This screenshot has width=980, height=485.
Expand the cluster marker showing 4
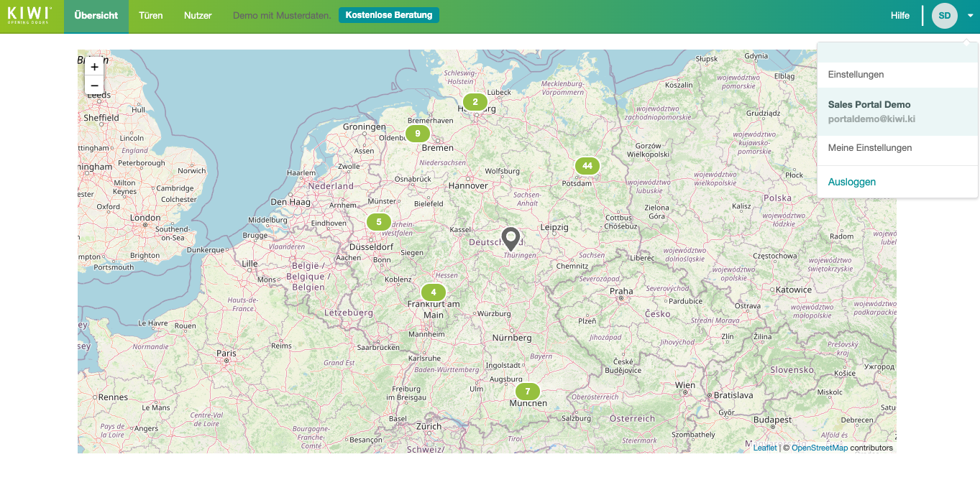coord(433,292)
